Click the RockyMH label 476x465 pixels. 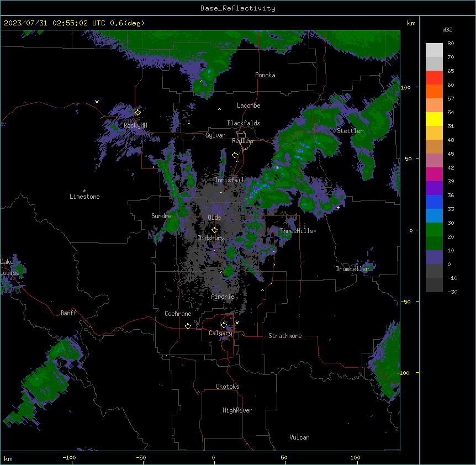click(x=135, y=125)
